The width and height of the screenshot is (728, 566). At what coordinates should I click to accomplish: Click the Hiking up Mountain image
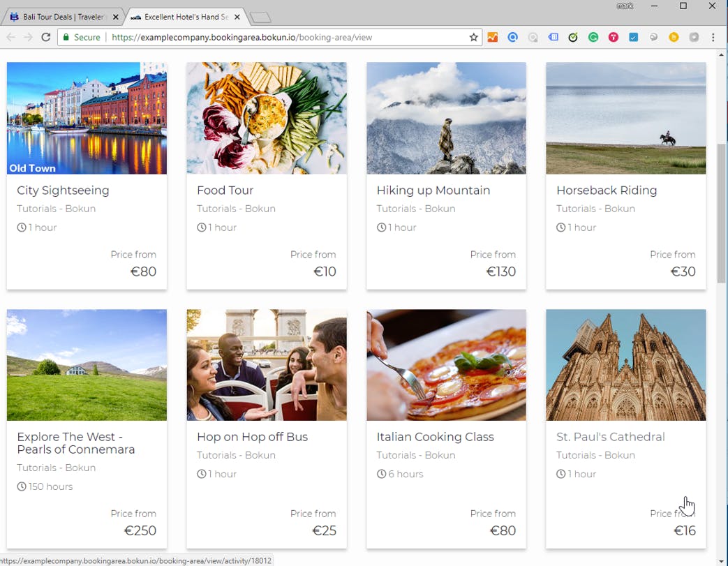[x=446, y=117]
